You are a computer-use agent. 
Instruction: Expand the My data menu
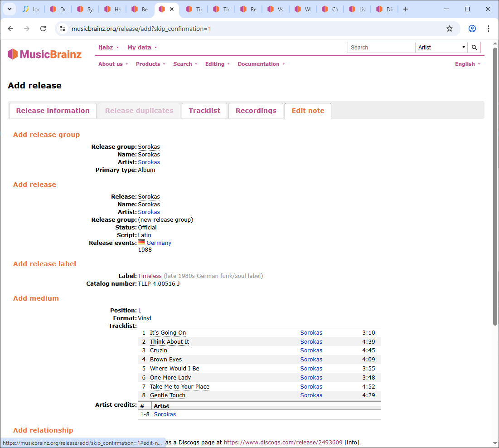pyautogui.click(x=142, y=48)
